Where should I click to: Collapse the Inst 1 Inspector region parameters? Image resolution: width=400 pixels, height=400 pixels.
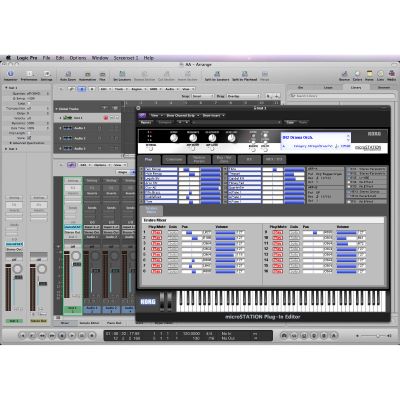pos(6,88)
